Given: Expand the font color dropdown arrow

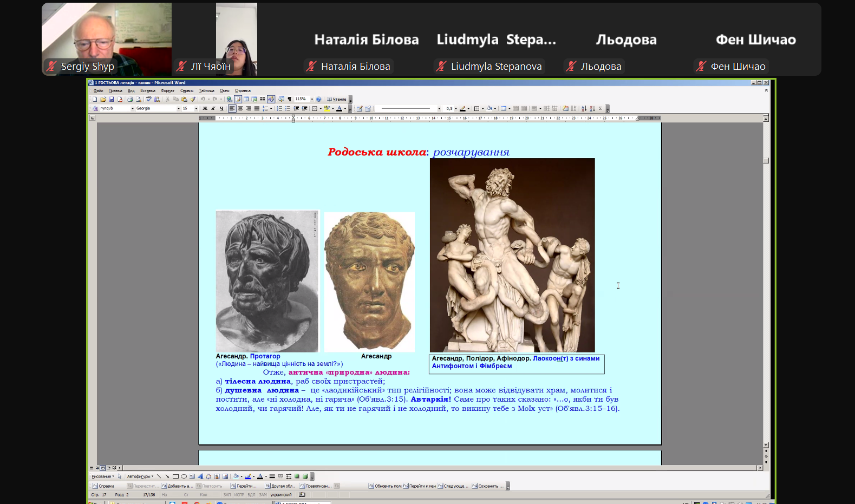Looking at the screenshot, I should coord(345,108).
